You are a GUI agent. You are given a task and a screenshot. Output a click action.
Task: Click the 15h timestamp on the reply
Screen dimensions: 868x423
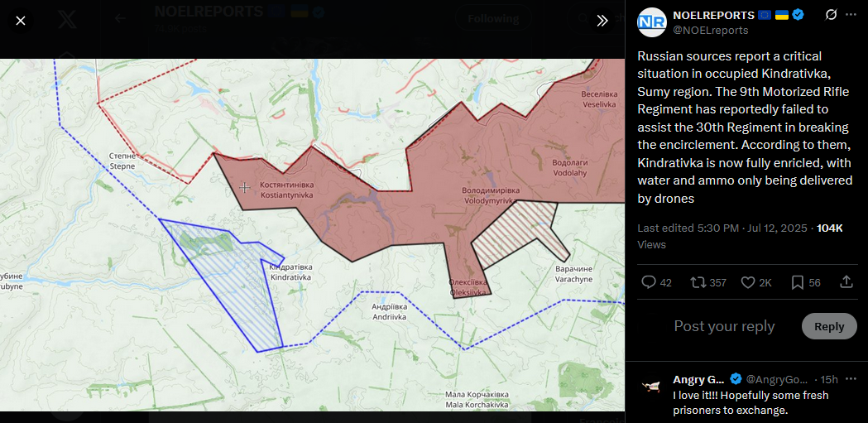pos(829,379)
